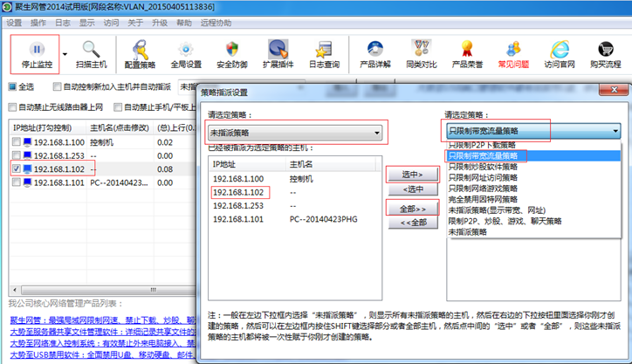Open the 设置 menu
Image resolution: width=632 pixels, height=364 pixels.
tap(14, 23)
